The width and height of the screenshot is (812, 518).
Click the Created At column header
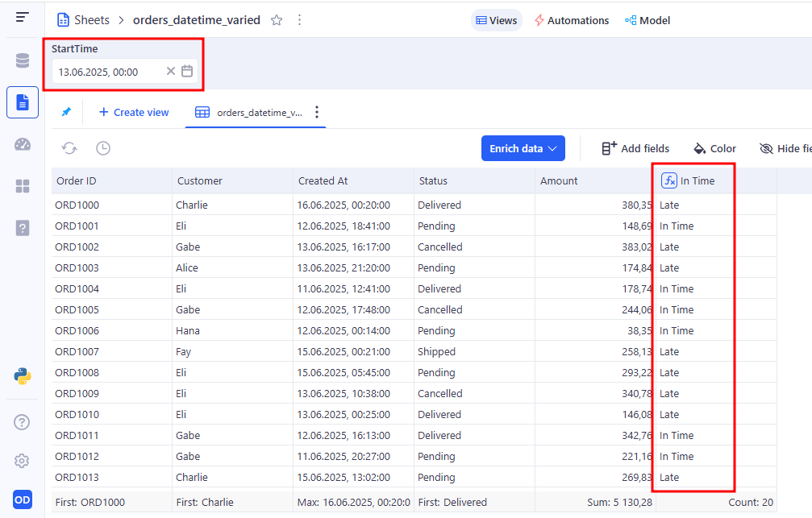354,180
